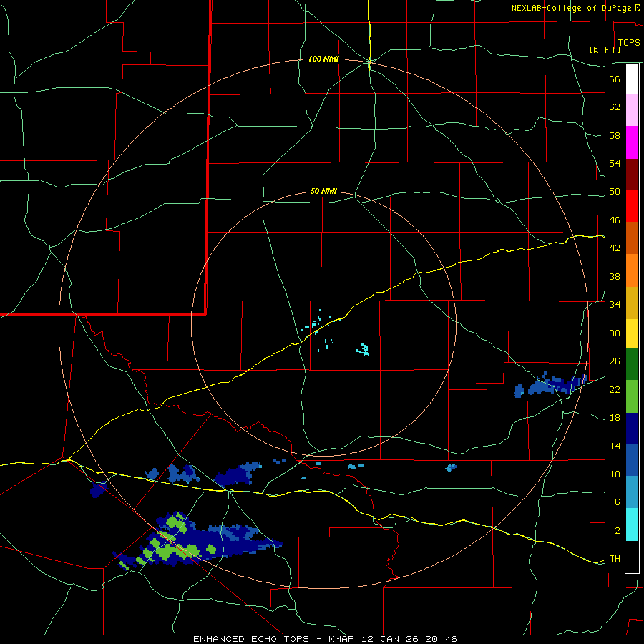This screenshot has height=644, width=644.
Task: Click the '54' legend value
Action: pyautogui.click(x=615, y=163)
